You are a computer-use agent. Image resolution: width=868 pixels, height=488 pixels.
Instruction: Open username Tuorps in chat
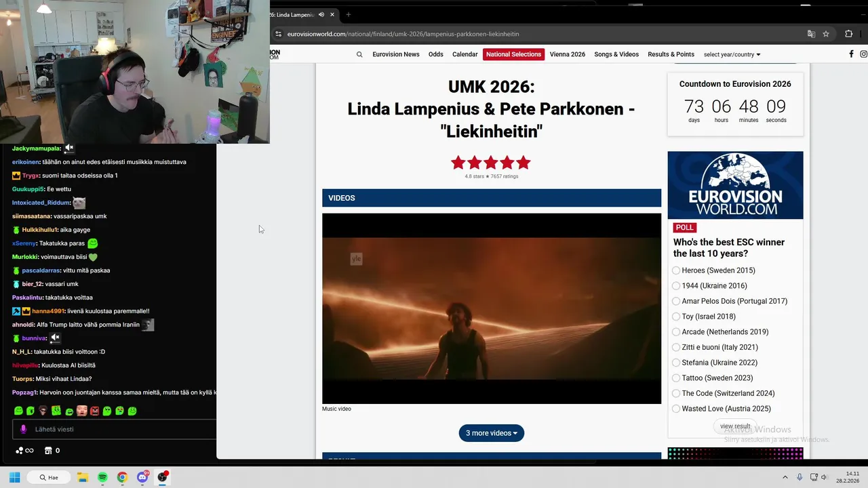(x=22, y=379)
